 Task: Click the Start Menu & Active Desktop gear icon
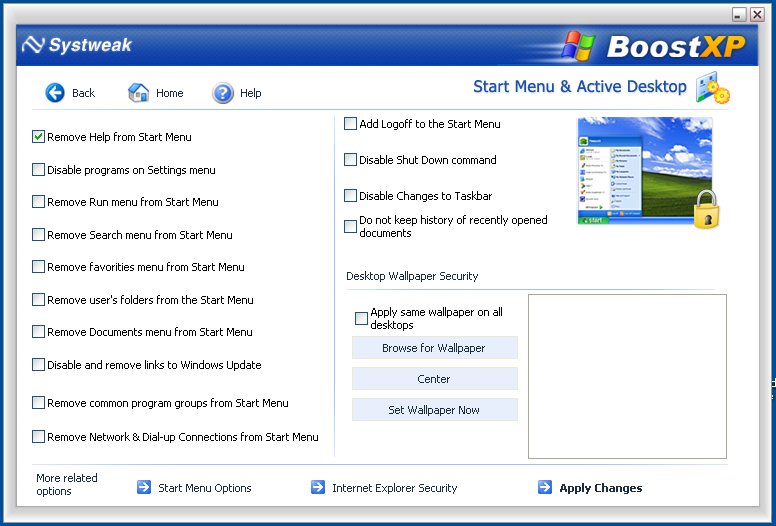pos(713,88)
